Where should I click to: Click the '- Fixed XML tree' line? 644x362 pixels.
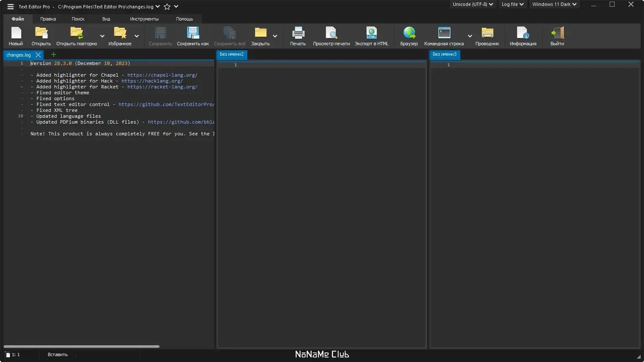[x=54, y=110]
